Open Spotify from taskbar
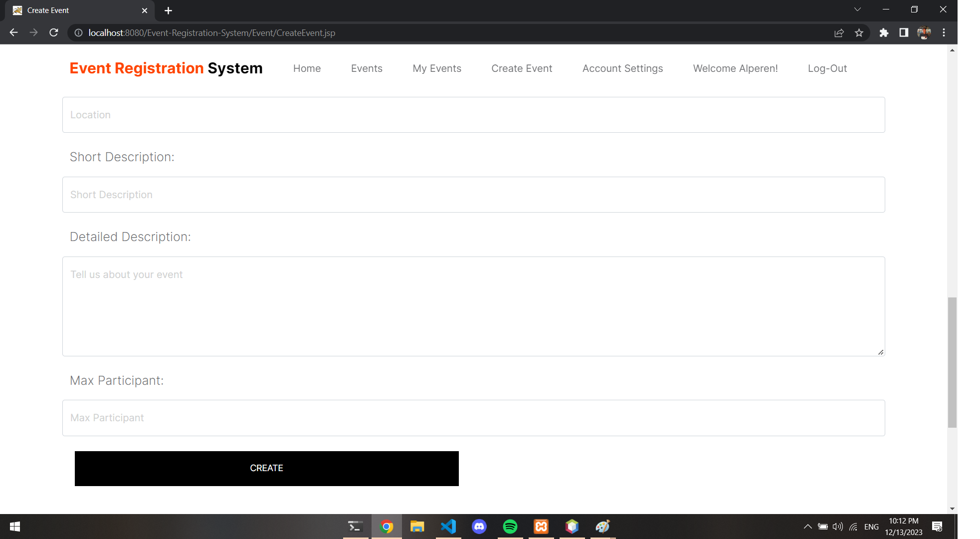Viewport: 980px width, 539px height. pyautogui.click(x=510, y=527)
